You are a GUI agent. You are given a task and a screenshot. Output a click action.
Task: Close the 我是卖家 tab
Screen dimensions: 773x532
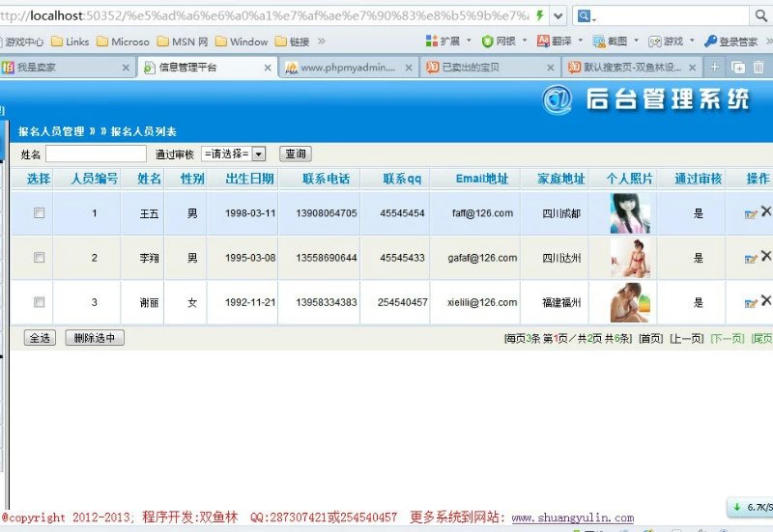tap(126, 68)
